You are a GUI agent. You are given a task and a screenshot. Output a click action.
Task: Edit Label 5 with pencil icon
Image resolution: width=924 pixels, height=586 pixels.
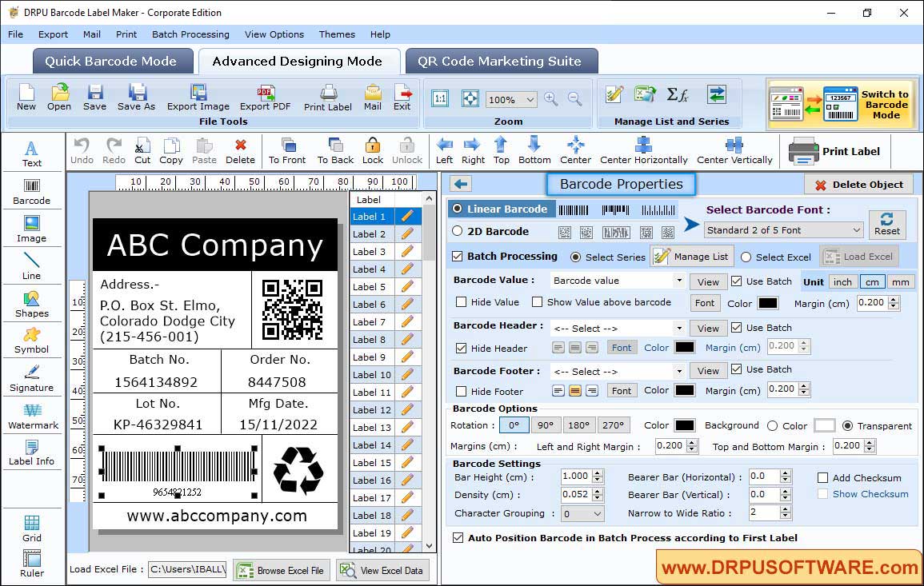(x=407, y=287)
